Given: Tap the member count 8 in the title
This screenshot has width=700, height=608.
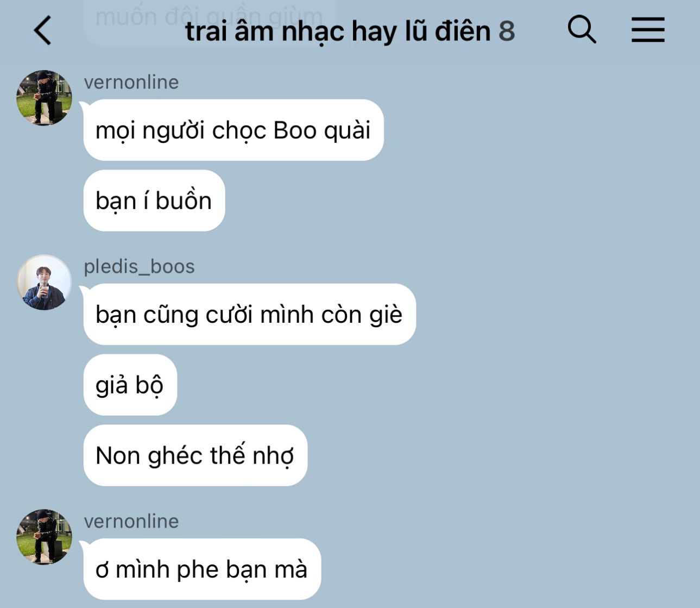Looking at the screenshot, I should pyautogui.click(x=507, y=31).
